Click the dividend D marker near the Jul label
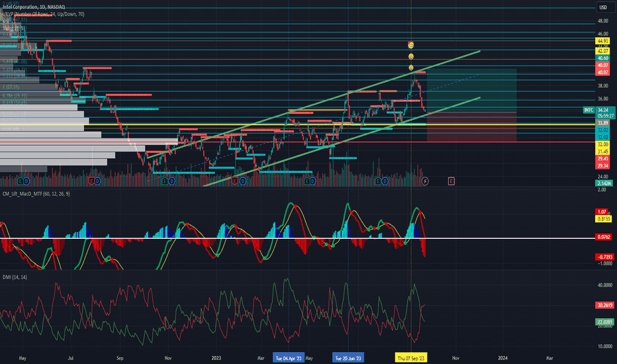The image size is (617, 364). pos(97,181)
